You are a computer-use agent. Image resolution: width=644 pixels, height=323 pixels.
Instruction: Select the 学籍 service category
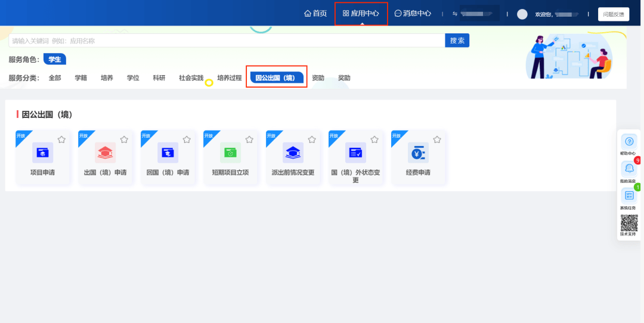pos(81,78)
